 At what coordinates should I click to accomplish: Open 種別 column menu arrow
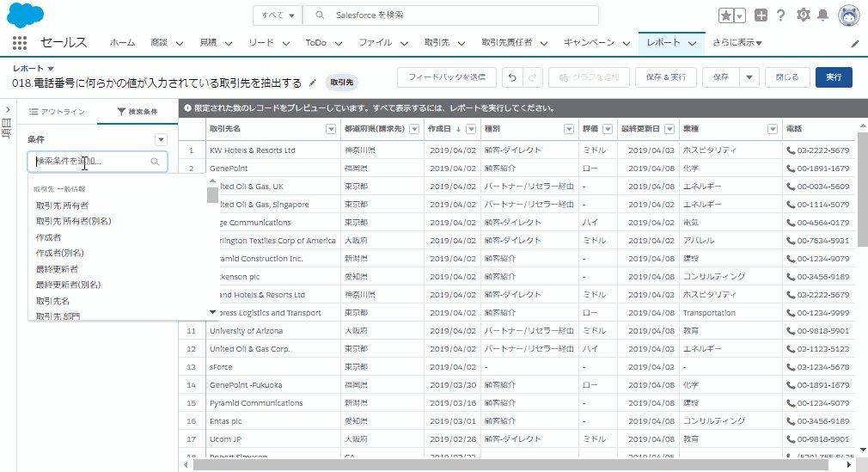569,129
